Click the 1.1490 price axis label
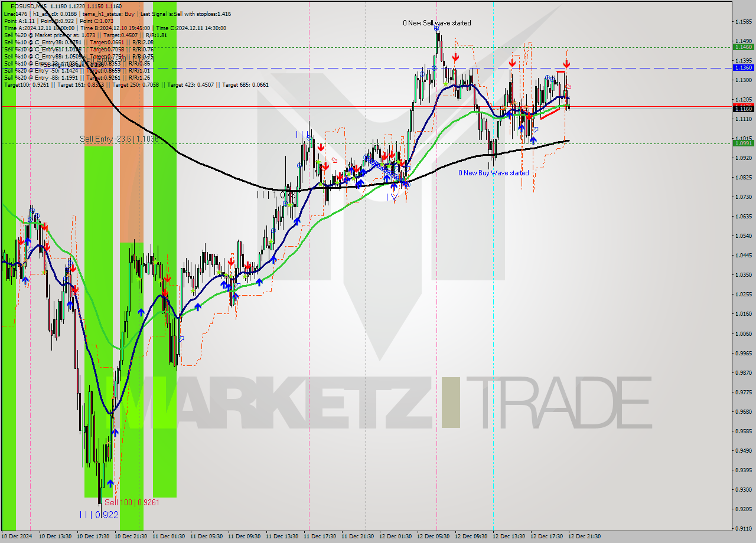 tap(743, 41)
